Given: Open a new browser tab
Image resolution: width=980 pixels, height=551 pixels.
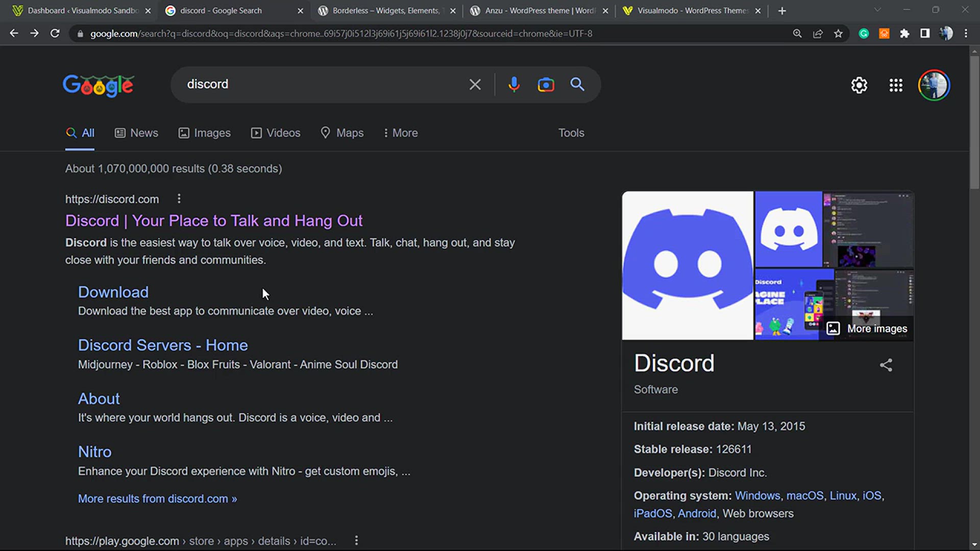Looking at the screenshot, I should pyautogui.click(x=782, y=11).
